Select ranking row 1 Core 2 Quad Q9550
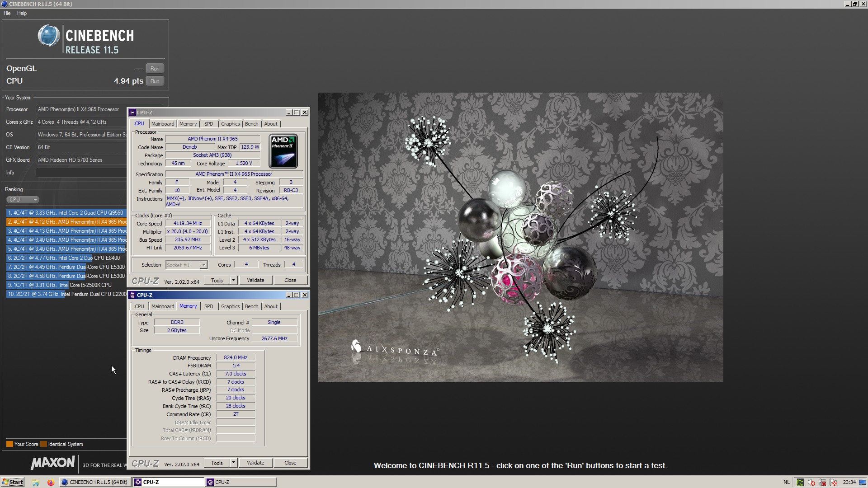The image size is (868, 488). click(66, 213)
